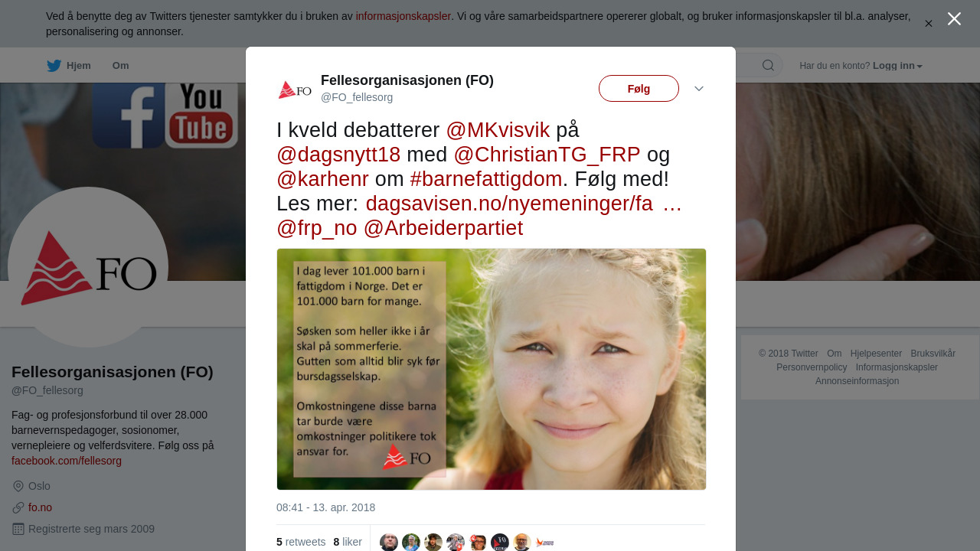Close the tweet overlay with the large X
The height and width of the screenshot is (551, 980).
954,19
